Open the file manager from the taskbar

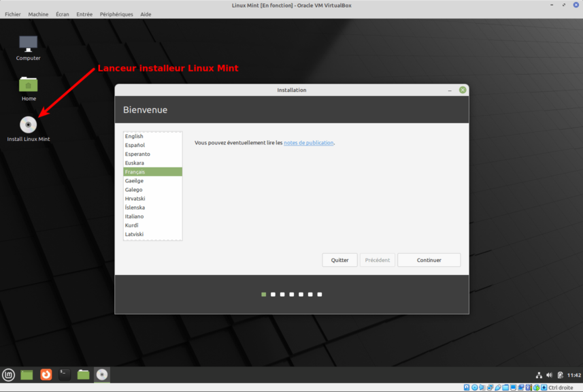click(x=83, y=374)
